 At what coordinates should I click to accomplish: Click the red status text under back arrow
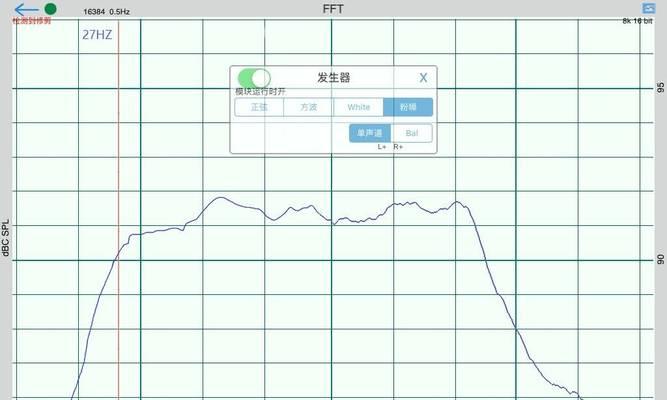(31, 21)
